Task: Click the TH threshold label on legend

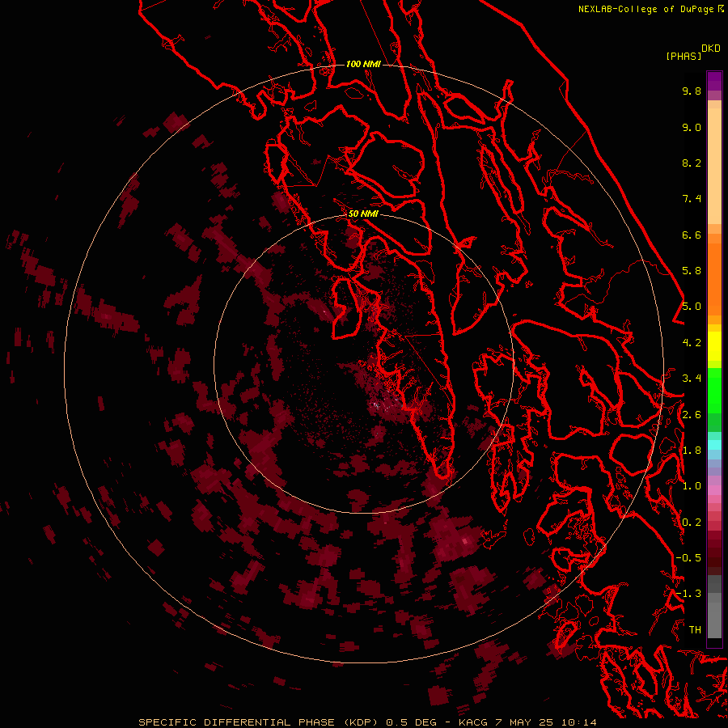Action: [x=695, y=630]
